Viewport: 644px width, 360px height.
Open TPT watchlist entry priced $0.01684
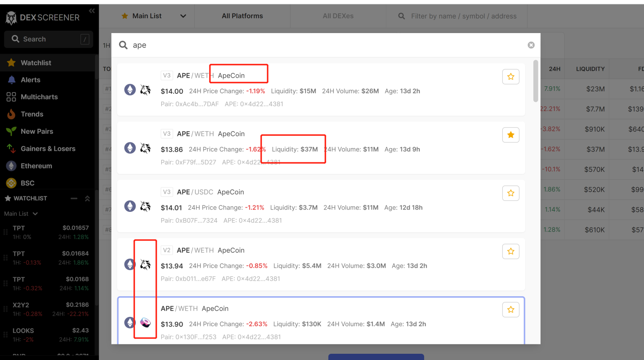[47, 258]
